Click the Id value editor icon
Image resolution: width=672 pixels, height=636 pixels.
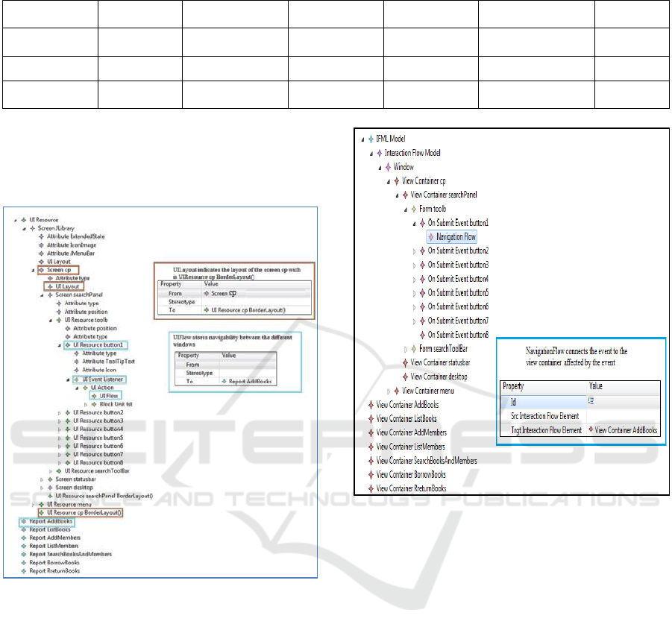(591, 400)
